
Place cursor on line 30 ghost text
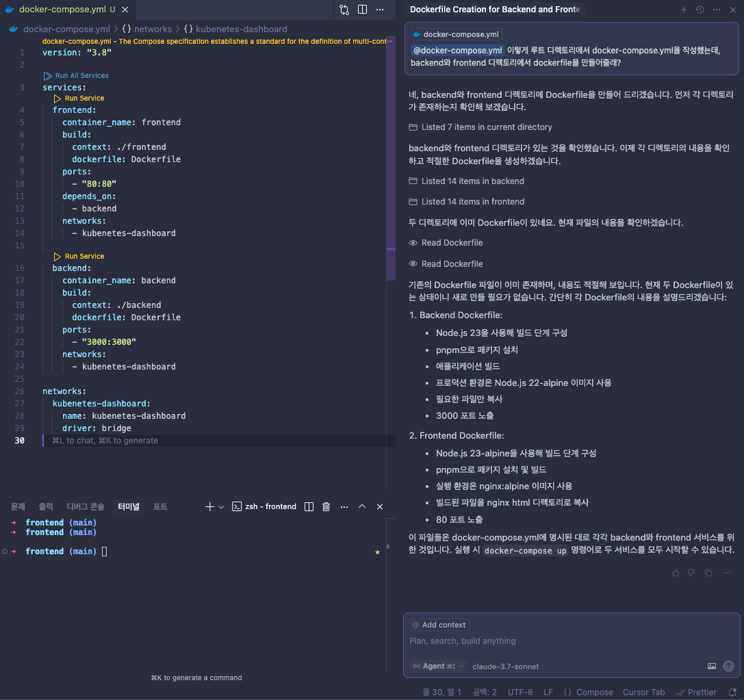click(105, 441)
